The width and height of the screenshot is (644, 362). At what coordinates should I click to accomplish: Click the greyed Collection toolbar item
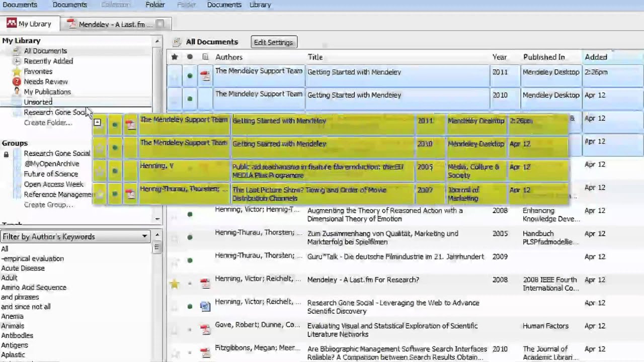point(115,5)
